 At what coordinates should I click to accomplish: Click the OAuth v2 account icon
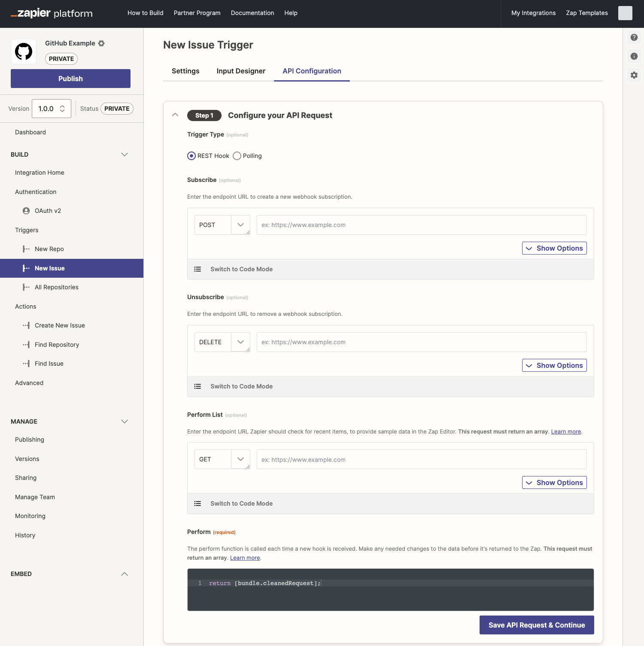coord(26,211)
